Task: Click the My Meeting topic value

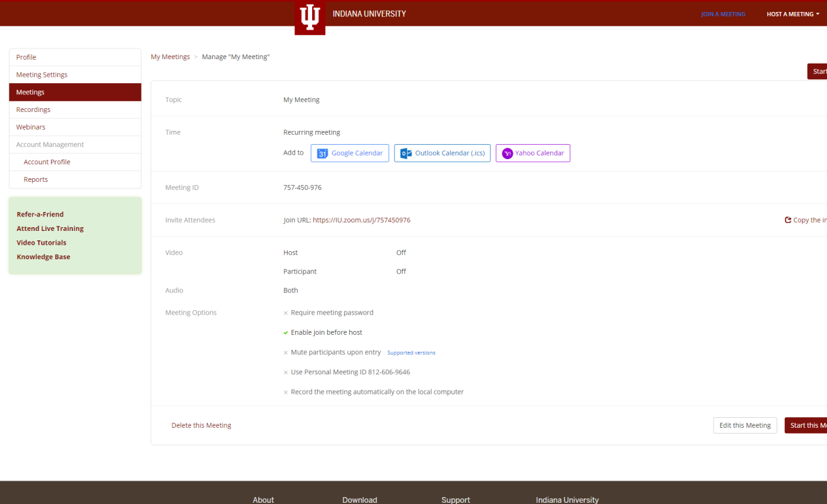Action: (301, 100)
